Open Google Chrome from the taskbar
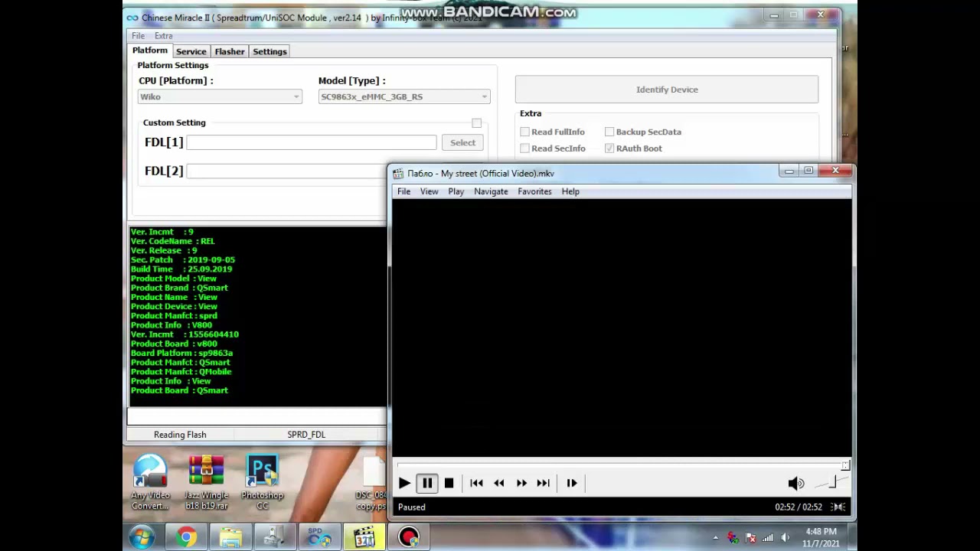 pyautogui.click(x=186, y=537)
